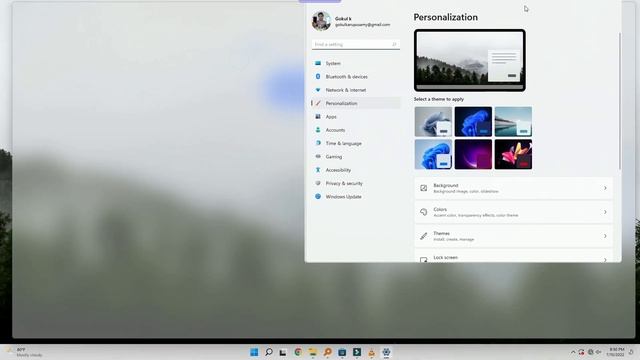Screen dimensions: 640x360
Task: Apply the light blue bloom theme
Action: 433,154
